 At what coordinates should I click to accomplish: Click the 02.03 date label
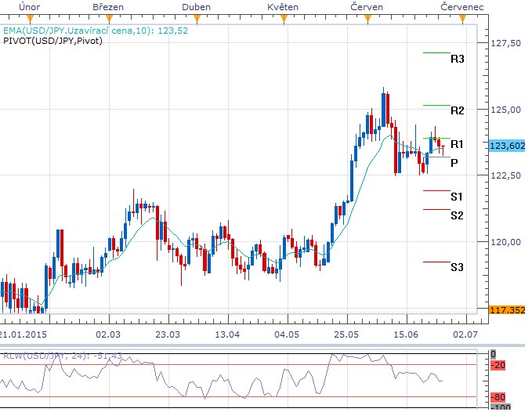[108, 334]
